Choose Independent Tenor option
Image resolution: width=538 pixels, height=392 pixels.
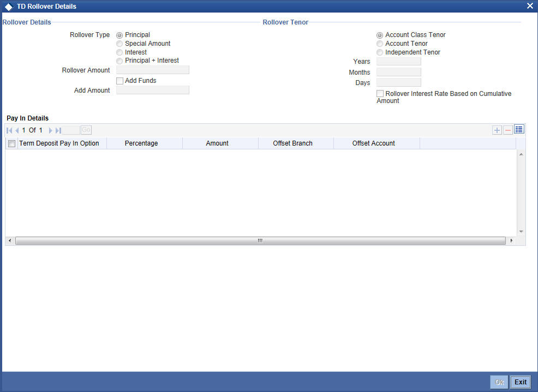point(379,52)
